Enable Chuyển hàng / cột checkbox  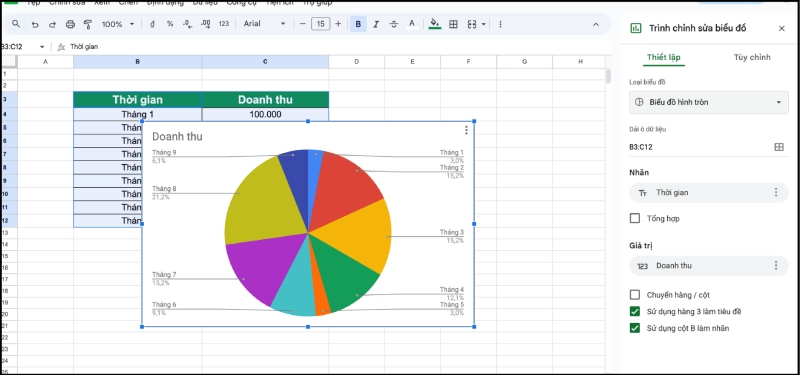tap(635, 294)
